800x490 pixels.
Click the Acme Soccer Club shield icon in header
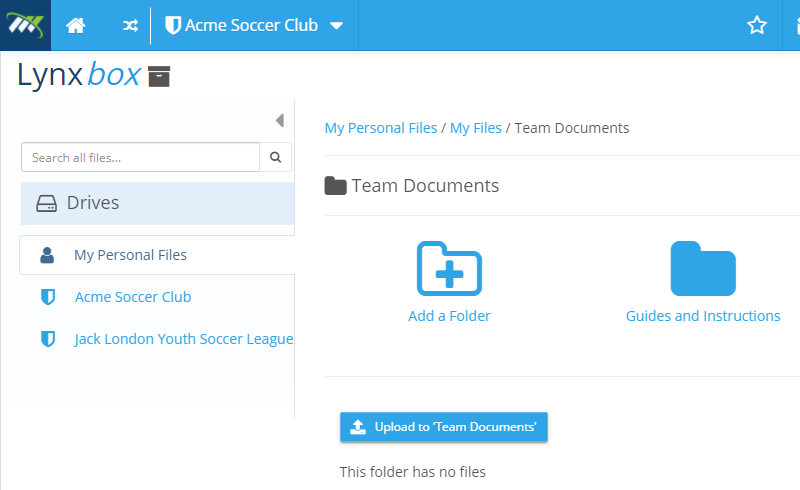point(173,25)
